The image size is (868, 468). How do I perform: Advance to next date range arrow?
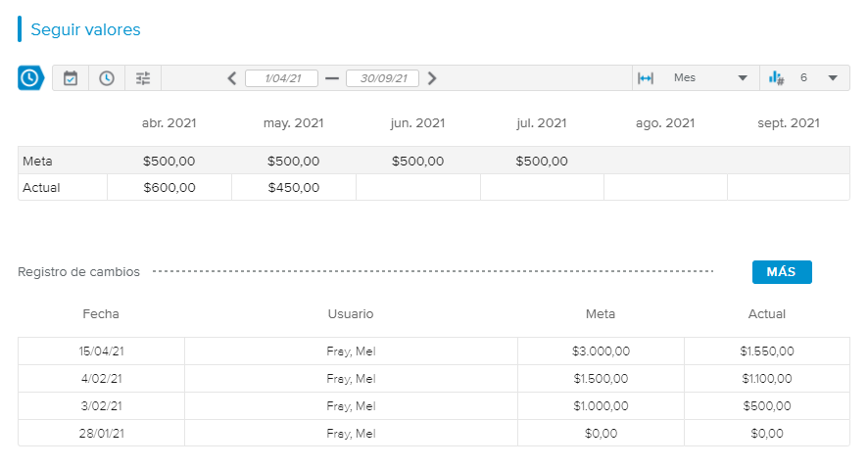tap(432, 78)
